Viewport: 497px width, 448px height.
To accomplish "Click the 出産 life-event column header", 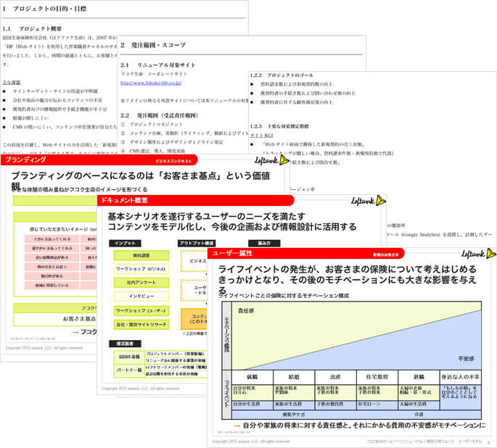I will (x=335, y=377).
